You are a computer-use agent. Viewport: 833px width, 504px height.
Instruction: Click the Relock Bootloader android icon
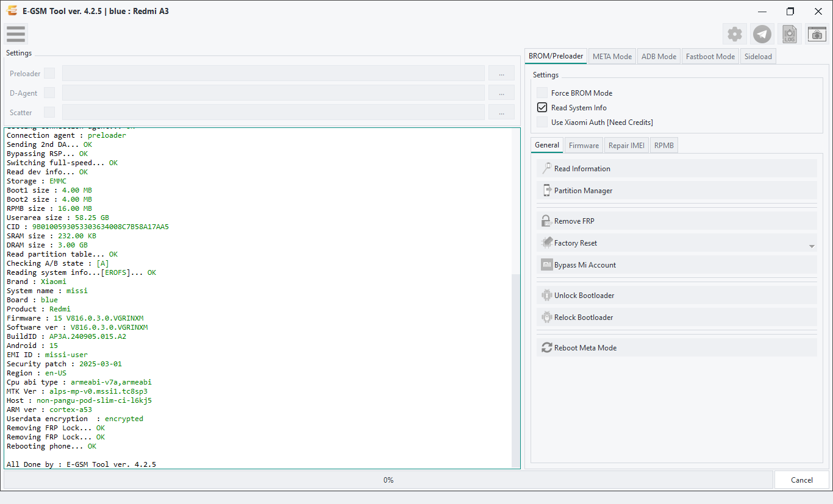coord(546,318)
